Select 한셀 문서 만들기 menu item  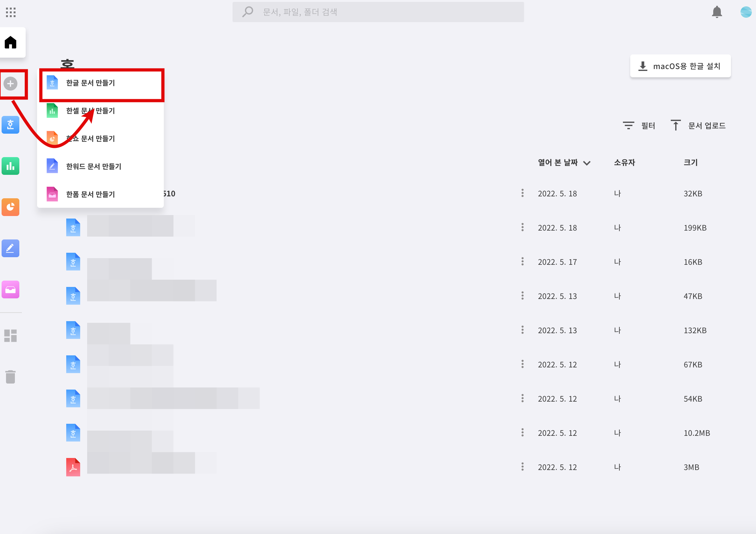tap(100, 111)
